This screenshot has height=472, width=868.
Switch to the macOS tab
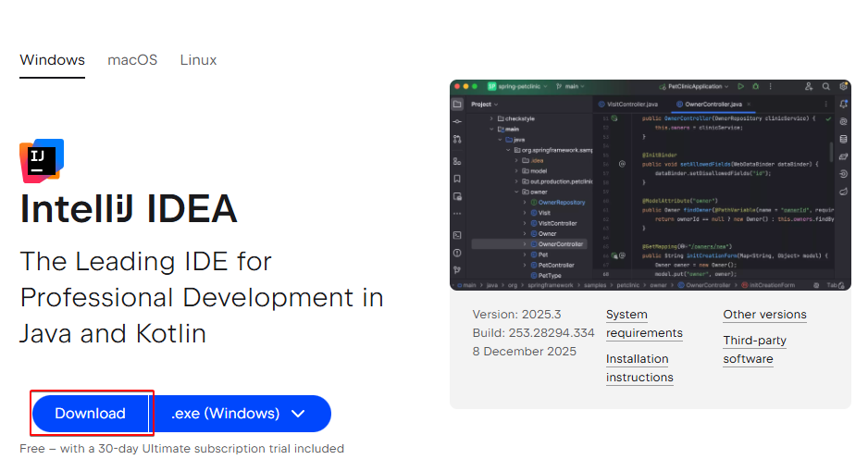(x=132, y=60)
